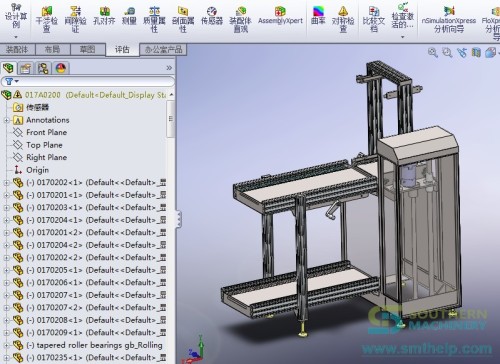This screenshot has width=500, height=364.
Task: Launch the 孔对齐 hole alignment check
Action: [x=104, y=16]
